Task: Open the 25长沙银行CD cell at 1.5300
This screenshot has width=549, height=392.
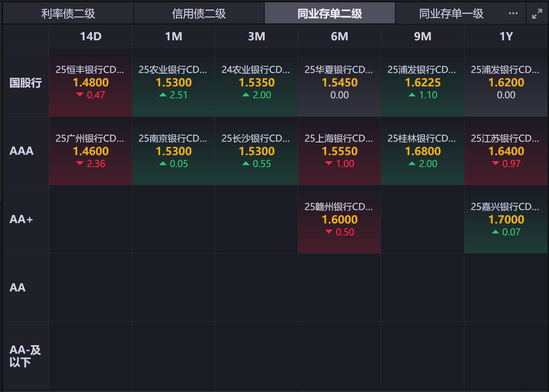Action: pos(257,151)
